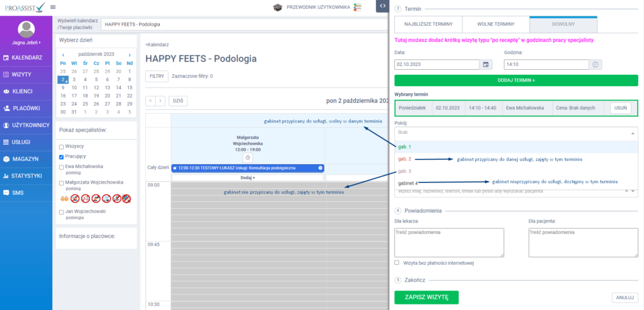Click the clock icon beside time field
Image resolution: width=644 pixels, height=310 pixels.
[596, 64]
